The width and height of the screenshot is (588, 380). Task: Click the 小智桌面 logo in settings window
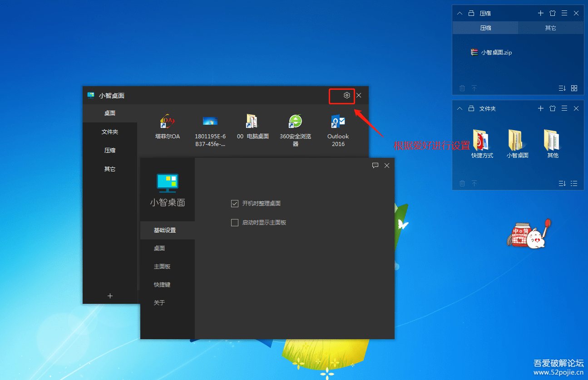click(x=168, y=183)
